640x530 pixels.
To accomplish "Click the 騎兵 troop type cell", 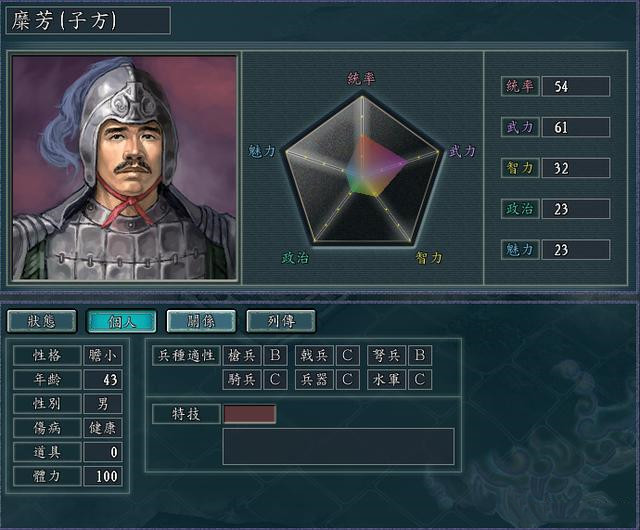I will 242,380.
